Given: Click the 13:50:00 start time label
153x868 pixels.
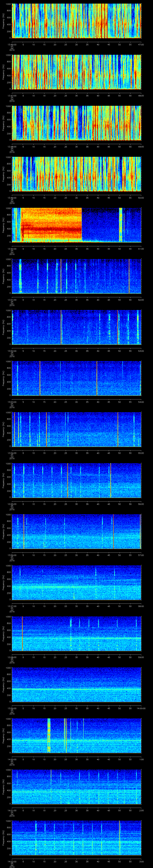Looking at the screenshot, I should click(x=12, y=249).
